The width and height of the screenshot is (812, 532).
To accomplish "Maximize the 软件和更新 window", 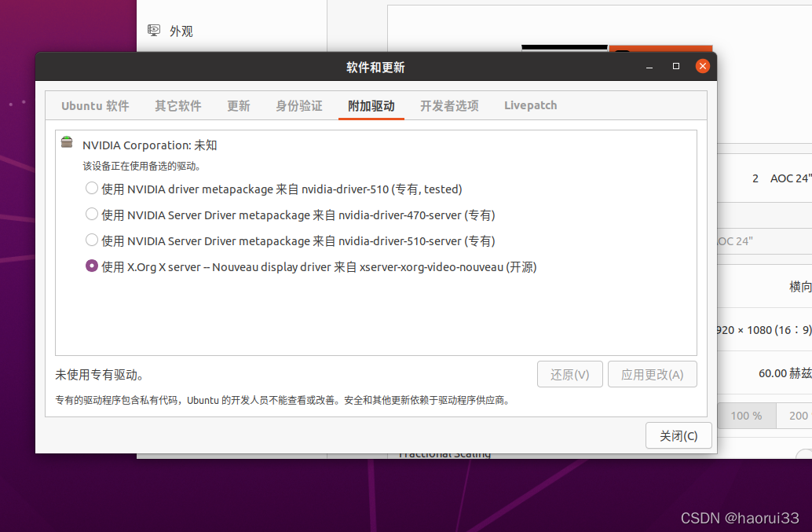I will click(676, 66).
